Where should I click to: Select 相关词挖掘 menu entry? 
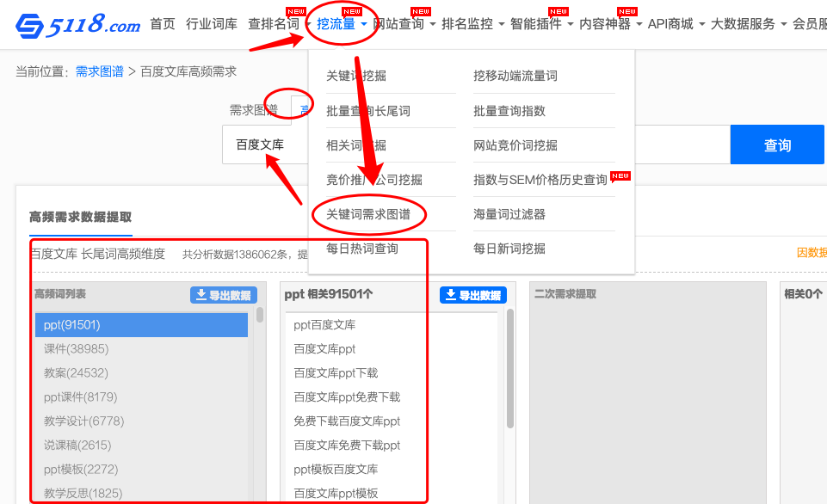coord(356,145)
